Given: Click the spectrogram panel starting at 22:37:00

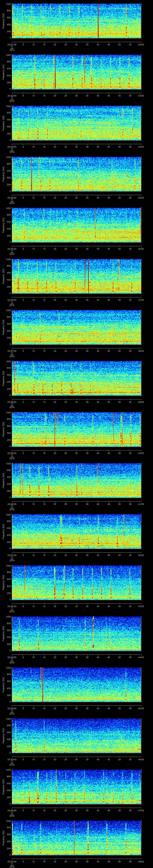Looking at the screenshot, I should coord(77,327).
